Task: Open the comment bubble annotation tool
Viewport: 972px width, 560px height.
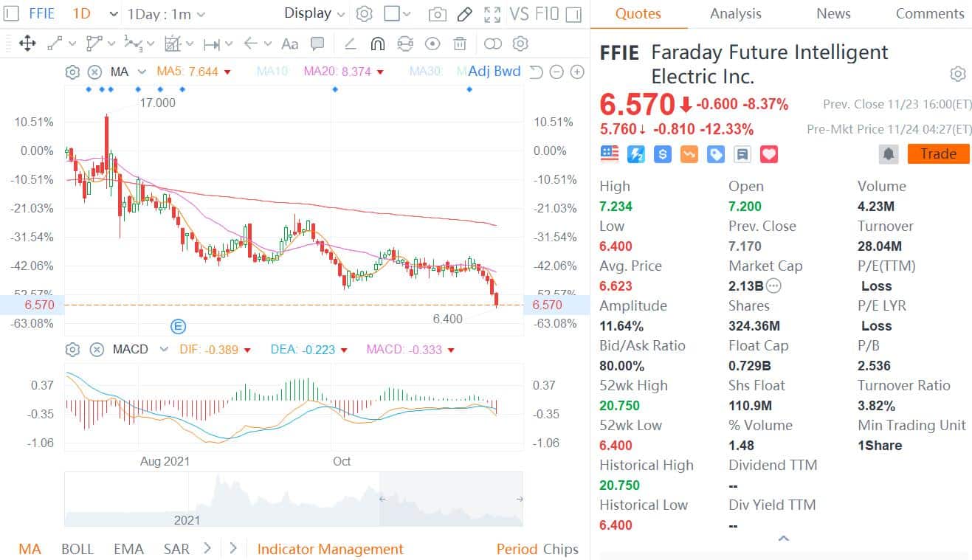Action: click(x=318, y=44)
